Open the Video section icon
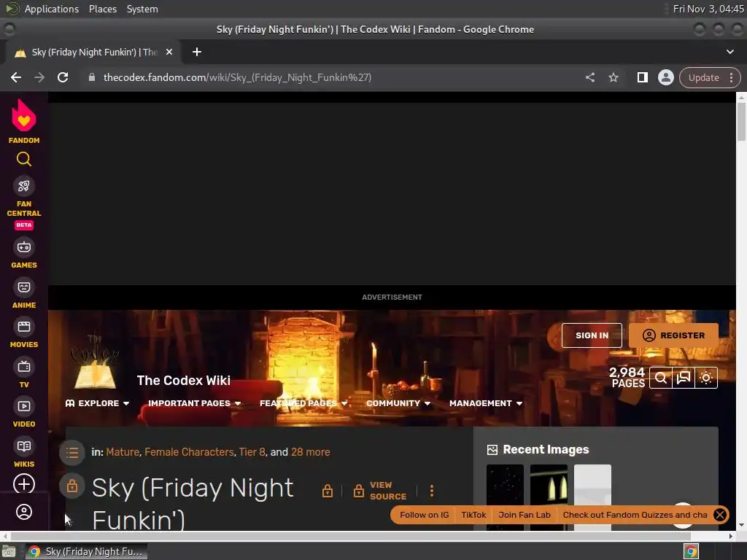This screenshot has width=747, height=560. (24, 406)
